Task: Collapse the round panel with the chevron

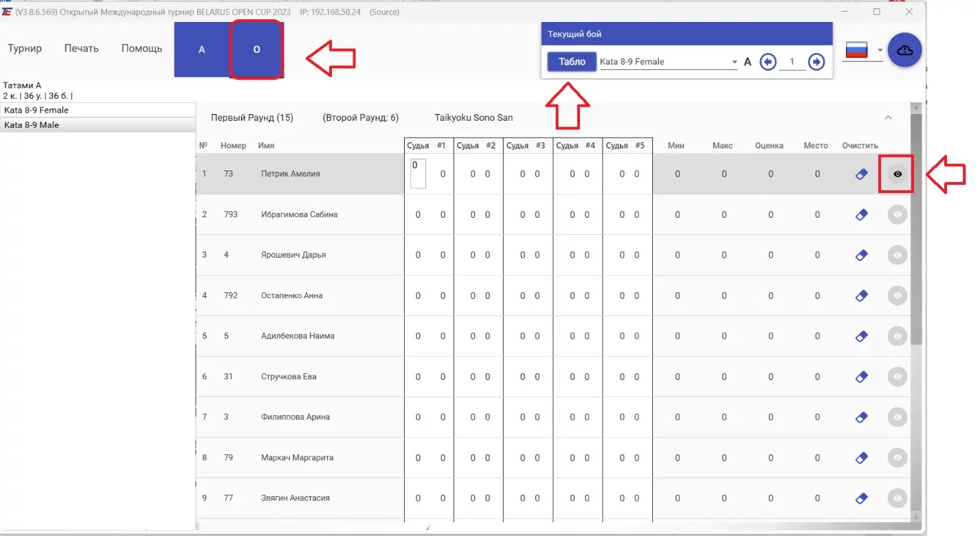Action: point(888,118)
